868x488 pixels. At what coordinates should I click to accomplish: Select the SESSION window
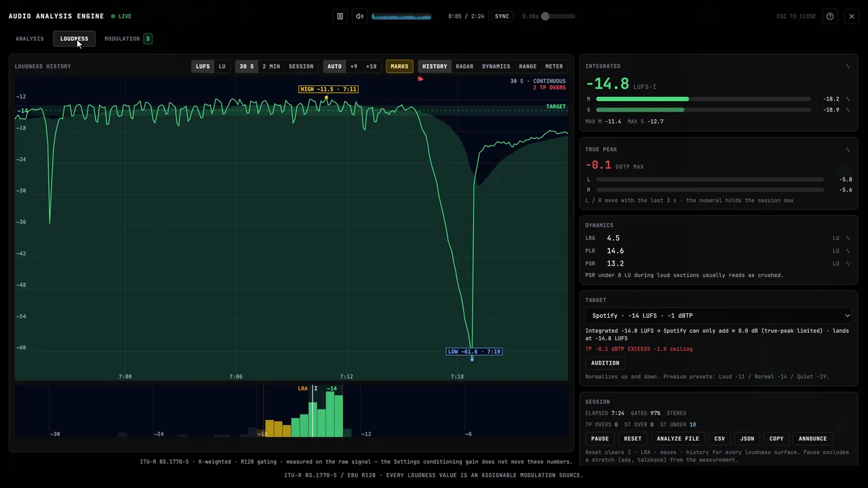pos(301,66)
